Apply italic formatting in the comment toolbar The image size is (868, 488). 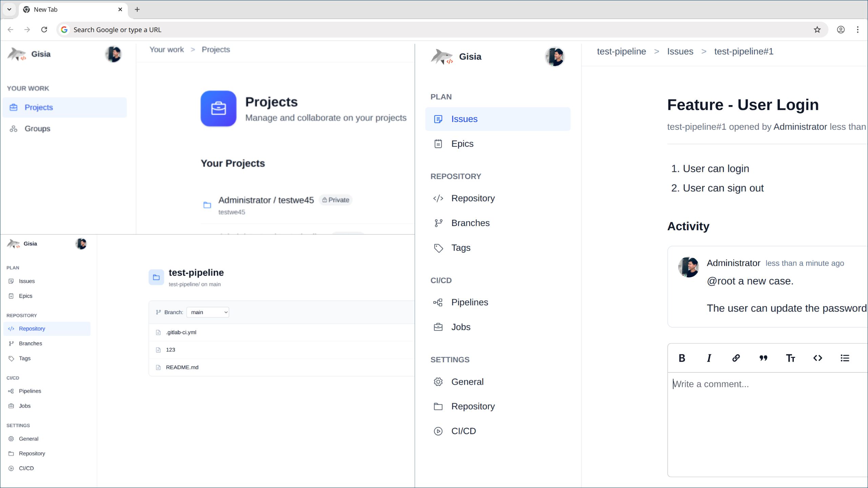709,358
